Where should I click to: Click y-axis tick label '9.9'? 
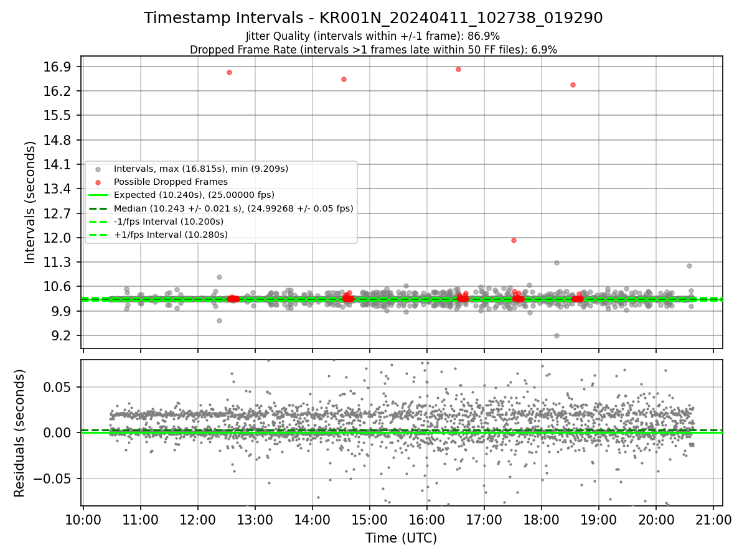coord(62,311)
